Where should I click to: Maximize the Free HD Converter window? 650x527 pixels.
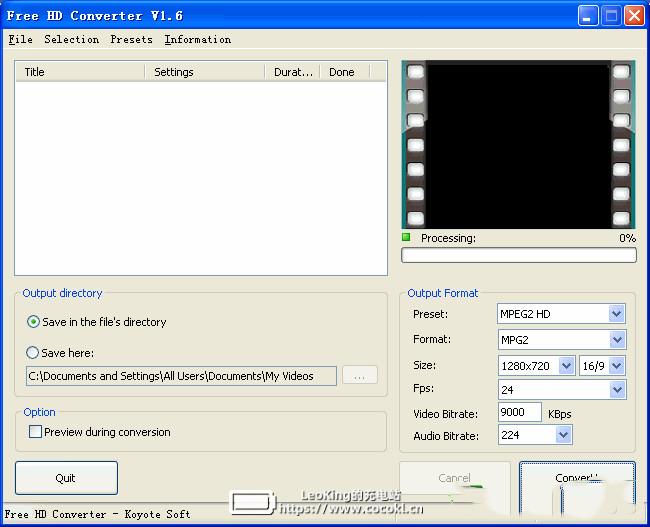[x=611, y=16]
